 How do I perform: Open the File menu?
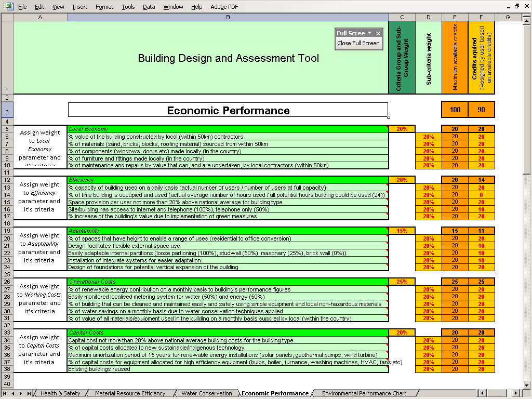tap(22, 7)
